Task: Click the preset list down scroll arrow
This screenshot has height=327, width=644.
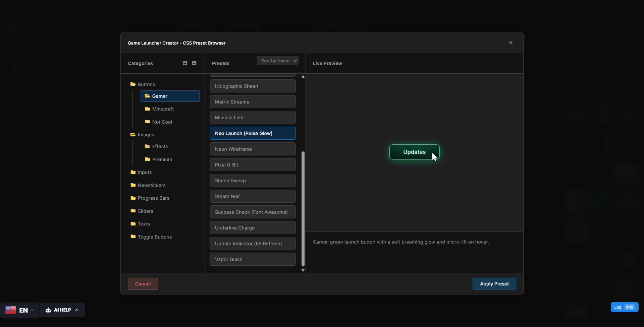Action: [x=303, y=270]
